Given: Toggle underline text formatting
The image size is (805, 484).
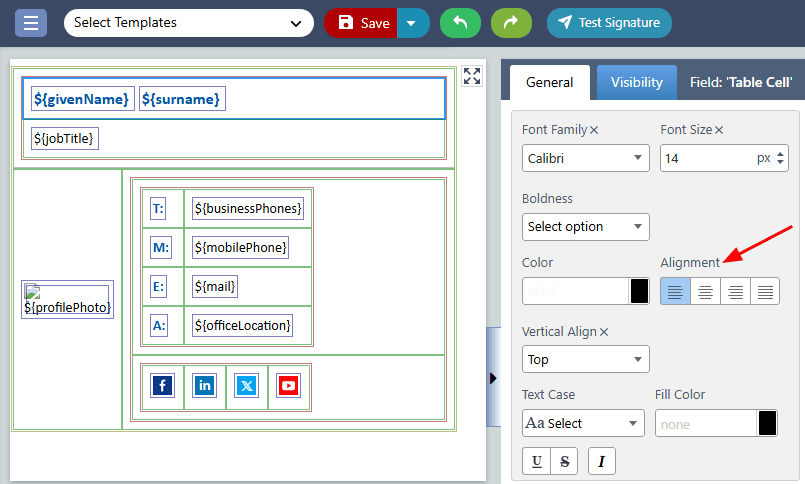Looking at the screenshot, I should [537, 461].
